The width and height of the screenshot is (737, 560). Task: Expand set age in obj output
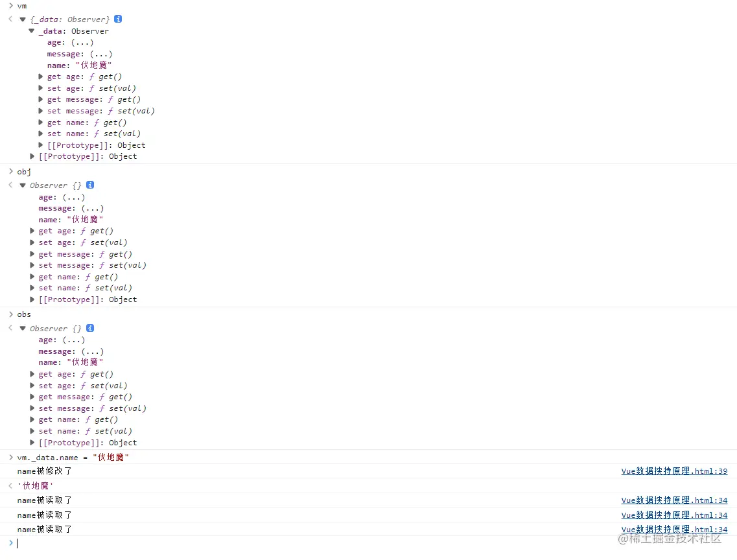click(32, 242)
